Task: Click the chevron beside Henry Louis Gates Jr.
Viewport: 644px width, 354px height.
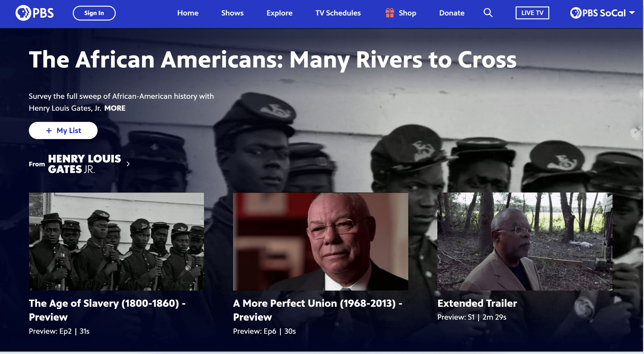Action: [128, 164]
